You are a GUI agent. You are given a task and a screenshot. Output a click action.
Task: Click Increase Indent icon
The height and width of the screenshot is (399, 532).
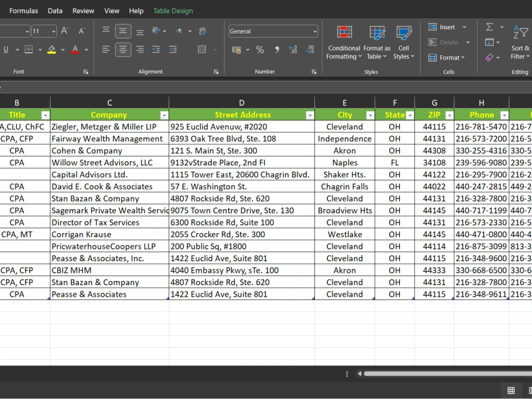click(x=173, y=49)
